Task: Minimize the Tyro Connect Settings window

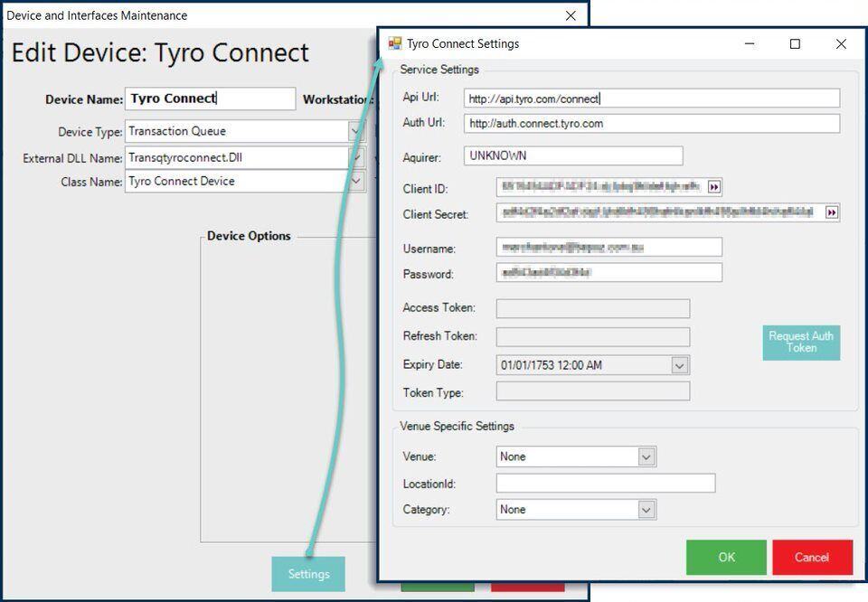Action: click(750, 43)
